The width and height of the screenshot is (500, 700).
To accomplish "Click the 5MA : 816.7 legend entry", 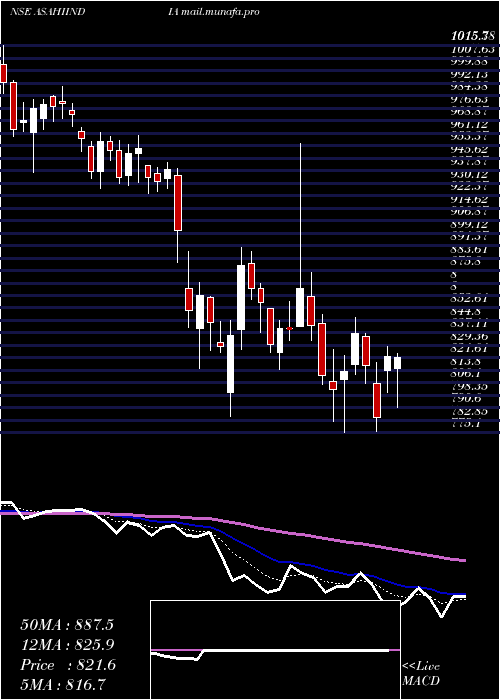I will coord(65,684).
